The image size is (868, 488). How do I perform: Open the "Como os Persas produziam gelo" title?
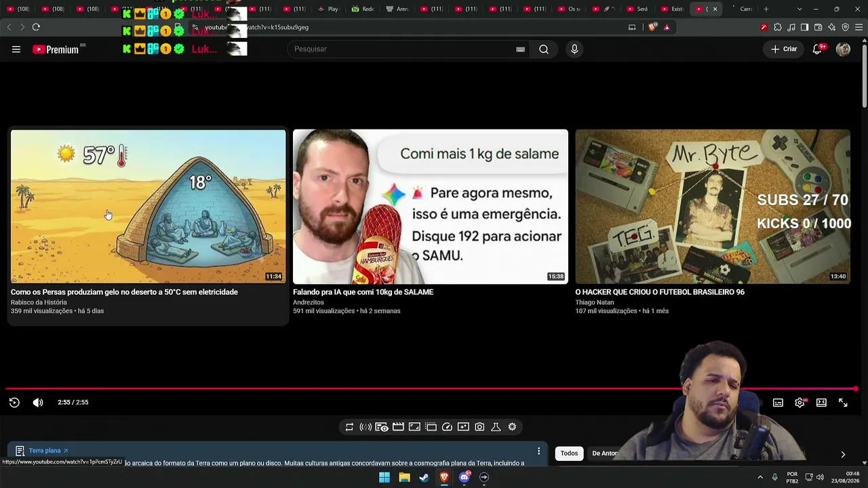[124, 292]
